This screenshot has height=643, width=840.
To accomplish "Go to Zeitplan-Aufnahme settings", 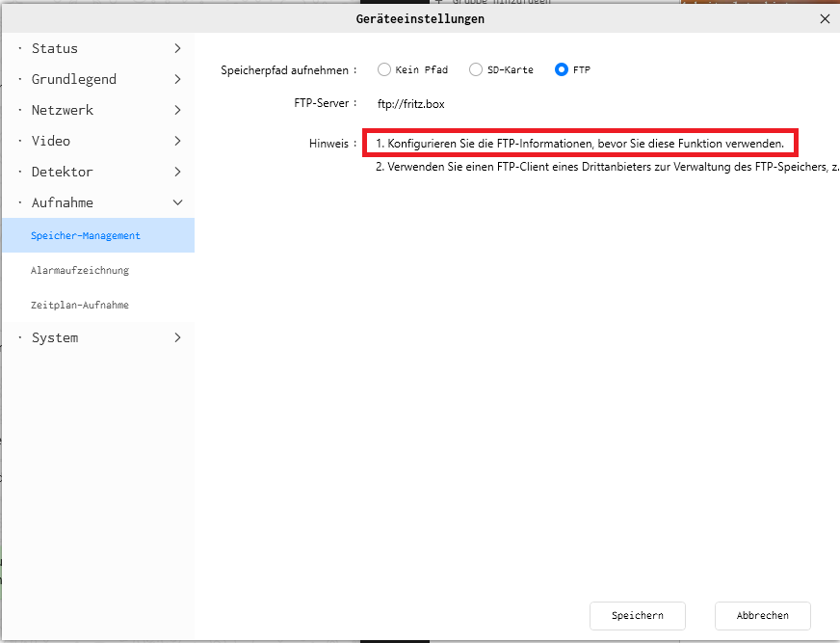I will 80,305.
